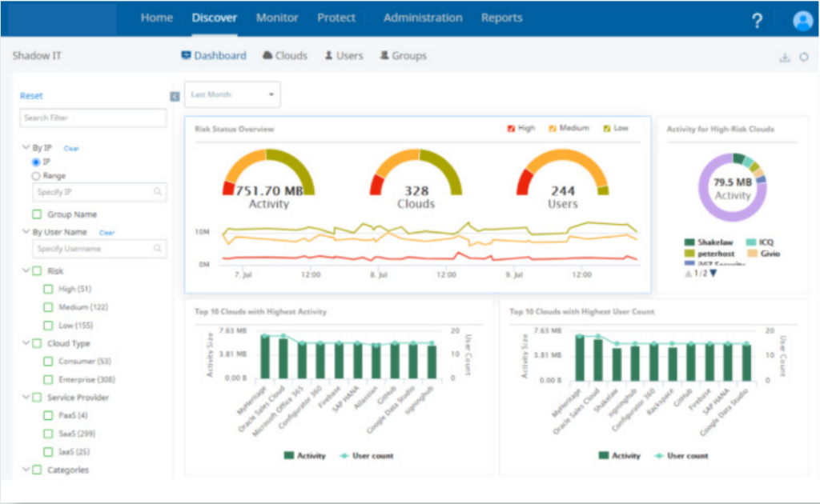Switch to the Clouds tab
This screenshot has width=820, height=504.
(x=285, y=55)
